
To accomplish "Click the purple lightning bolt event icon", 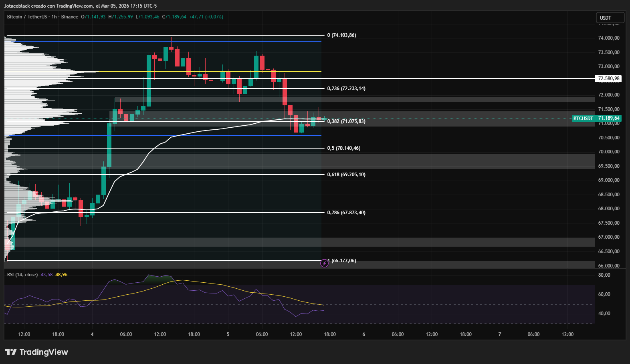I will coord(324,263).
